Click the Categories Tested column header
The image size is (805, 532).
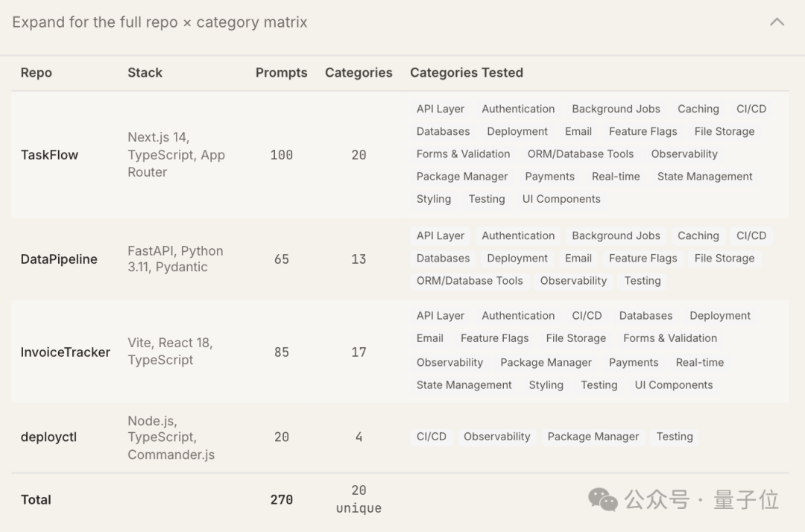tap(466, 72)
